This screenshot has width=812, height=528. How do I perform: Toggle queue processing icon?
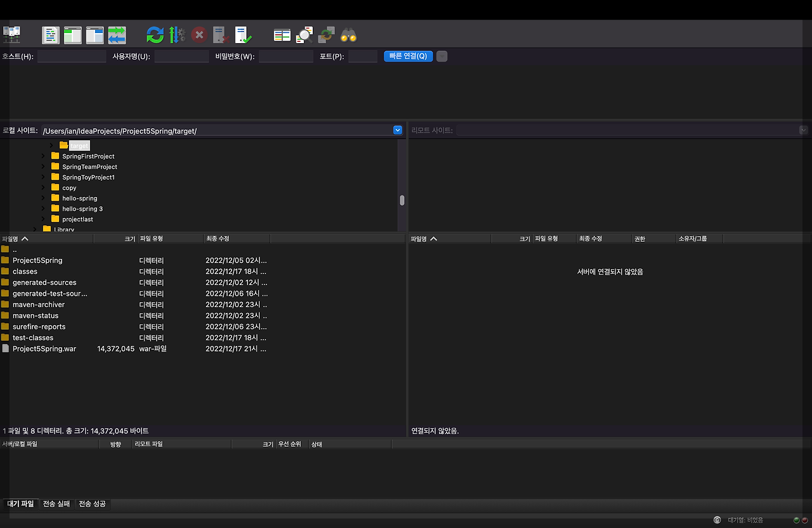point(177,35)
